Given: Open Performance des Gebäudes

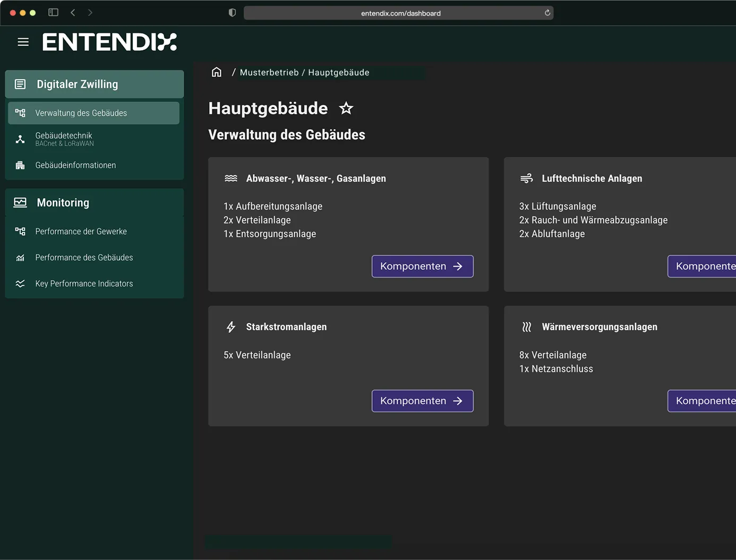Looking at the screenshot, I should click(x=93, y=257).
